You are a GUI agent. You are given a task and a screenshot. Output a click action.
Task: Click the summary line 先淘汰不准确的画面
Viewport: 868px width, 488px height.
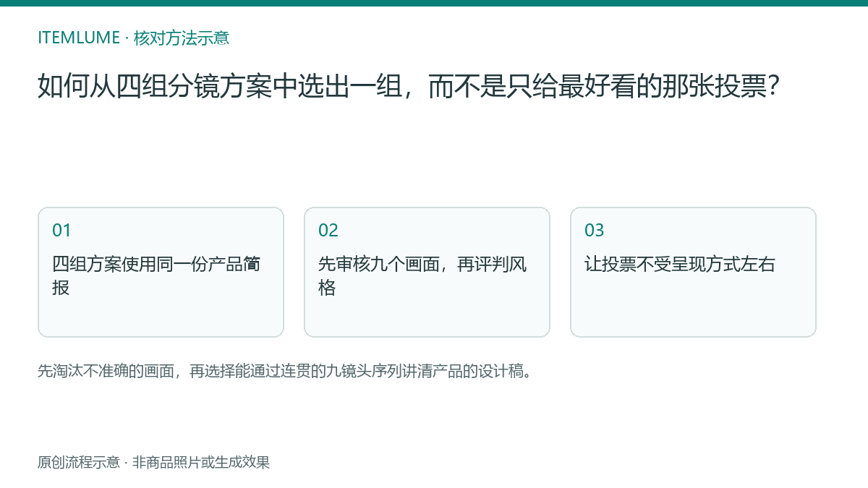tap(286, 372)
